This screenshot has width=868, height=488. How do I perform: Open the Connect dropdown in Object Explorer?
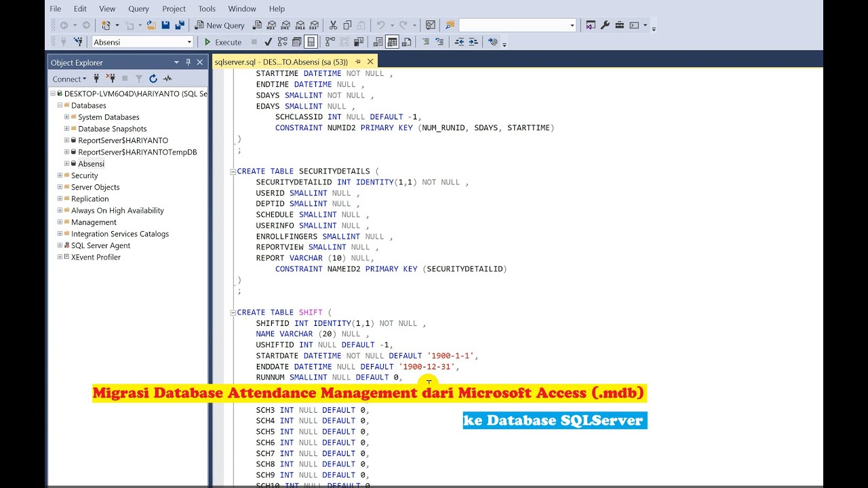point(71,79)
